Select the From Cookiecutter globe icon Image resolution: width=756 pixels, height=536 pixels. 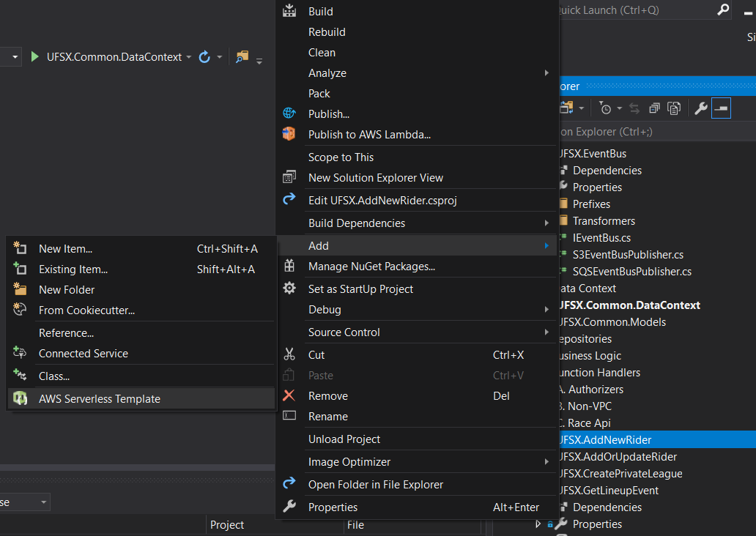(x=21, y=310)
